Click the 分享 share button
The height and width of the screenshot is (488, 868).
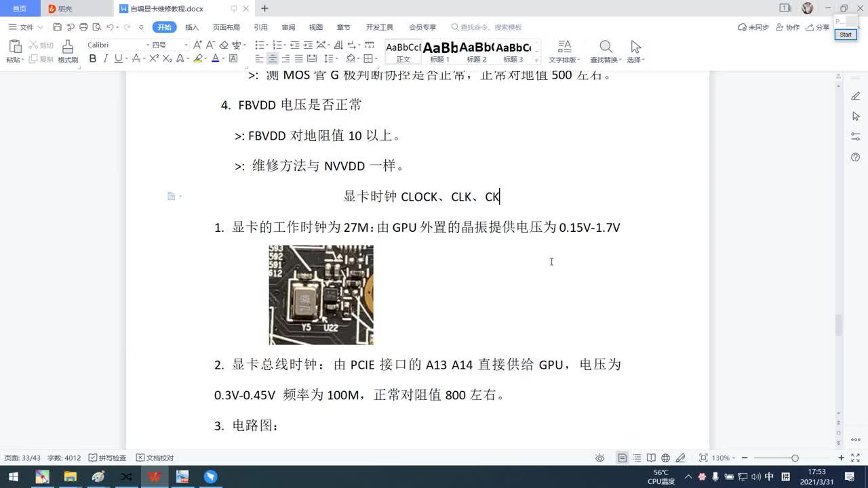[817, 27]
